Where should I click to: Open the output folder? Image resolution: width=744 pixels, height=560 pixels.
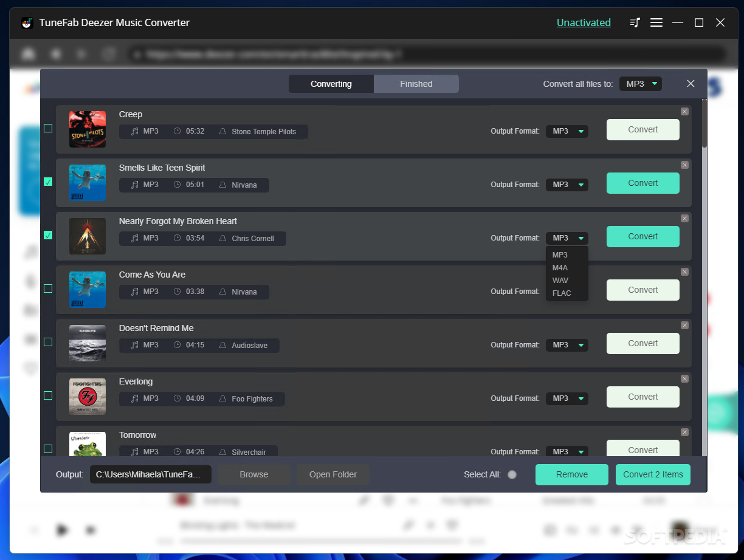[333, 474]
